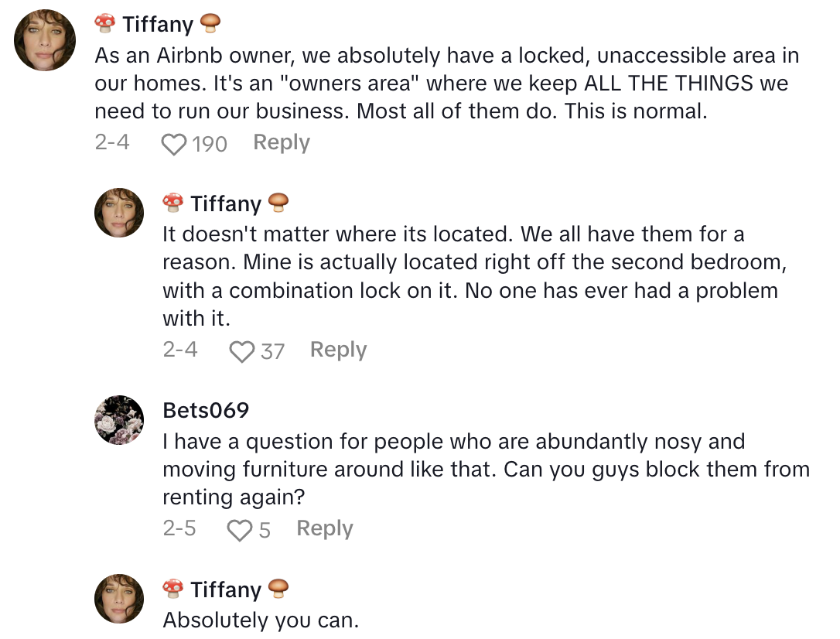Reply to Tiffany's "owners area" comment
Image resolution: width=840 pixels, height=639 pixels.
coord(282,143)
